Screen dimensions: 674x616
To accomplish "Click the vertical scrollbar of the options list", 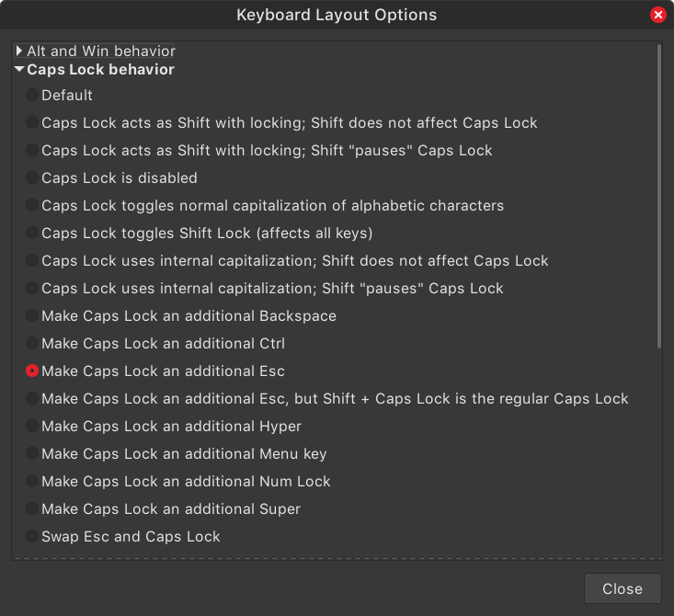I will (x=659, y=196).
